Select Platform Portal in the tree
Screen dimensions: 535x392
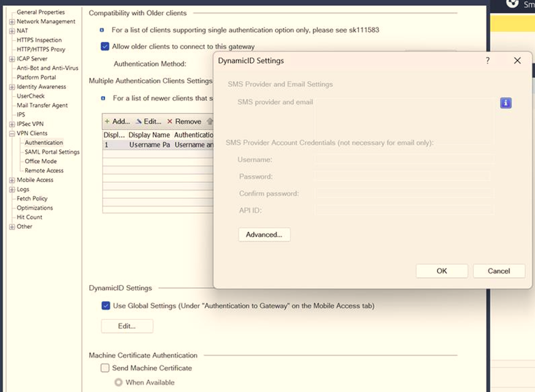[x=36, y=77]
